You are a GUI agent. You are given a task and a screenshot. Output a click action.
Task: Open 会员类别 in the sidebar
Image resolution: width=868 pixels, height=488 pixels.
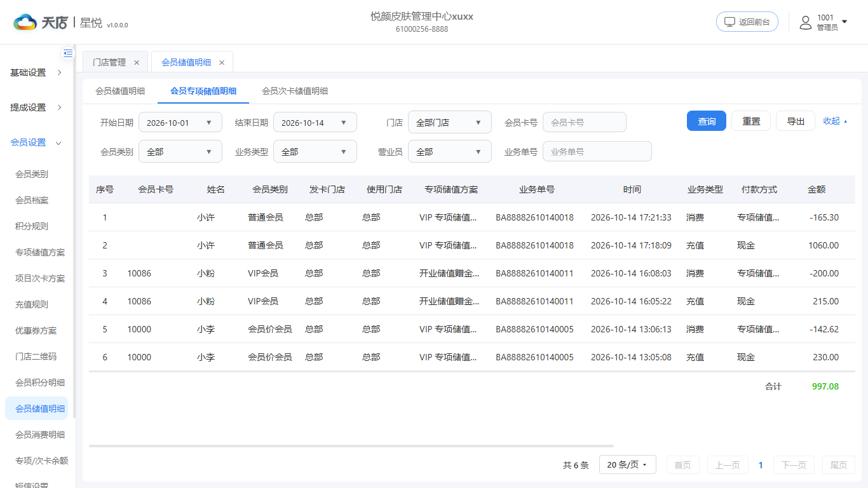point(32,174)
